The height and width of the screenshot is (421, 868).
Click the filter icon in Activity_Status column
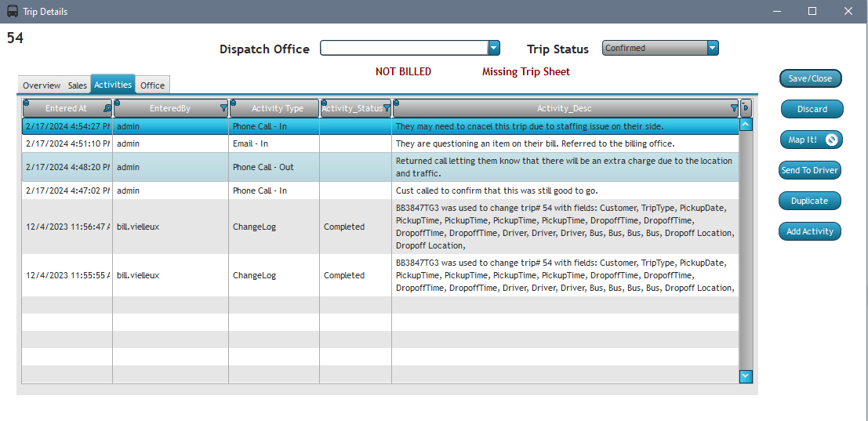pos(387,109)
